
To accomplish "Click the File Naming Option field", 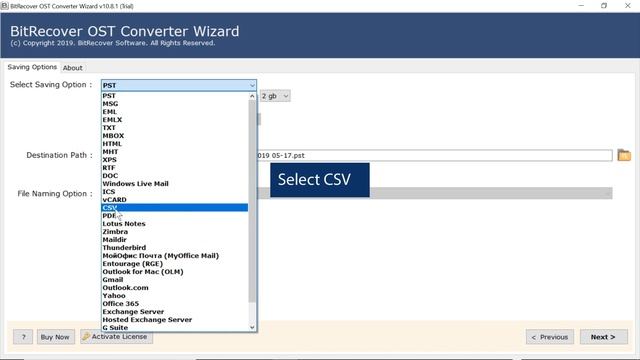I will click(x=434, y=193).
